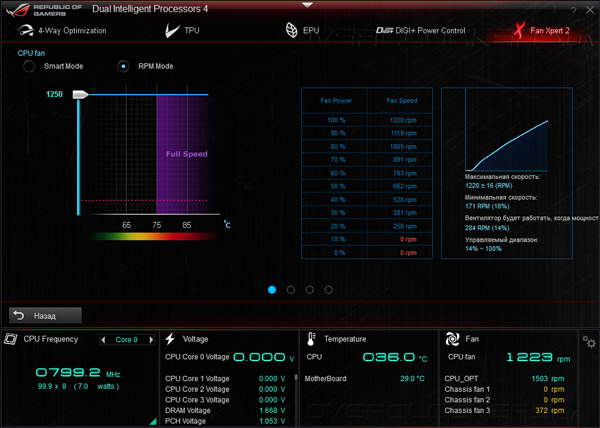Select RPM Mode radio button
The image size is (600, 428).
coord(123,66)
